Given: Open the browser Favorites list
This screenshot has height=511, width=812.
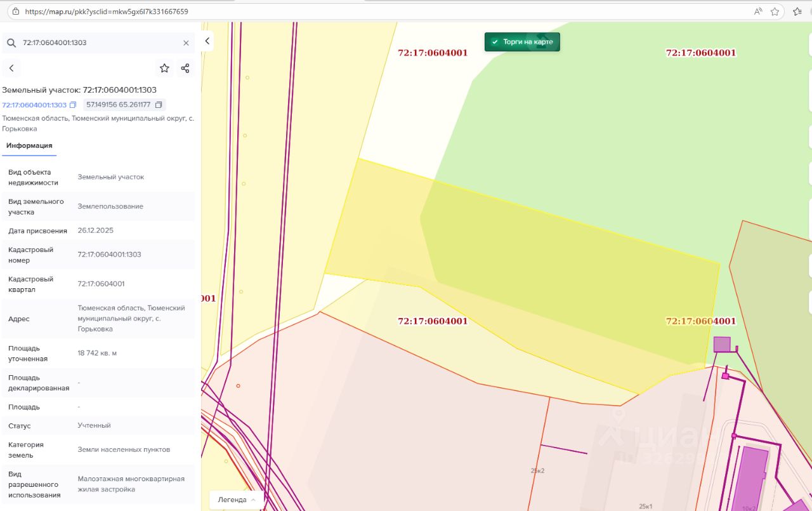Looking at the screenshot, I should coord(797,11).
